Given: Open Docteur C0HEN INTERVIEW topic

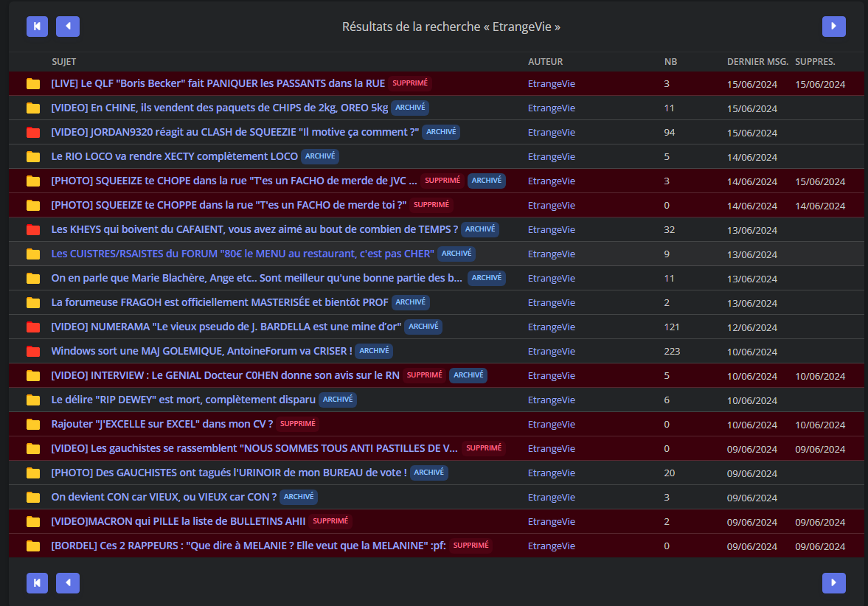Looking at the screenshot, I should click(226, 376).
